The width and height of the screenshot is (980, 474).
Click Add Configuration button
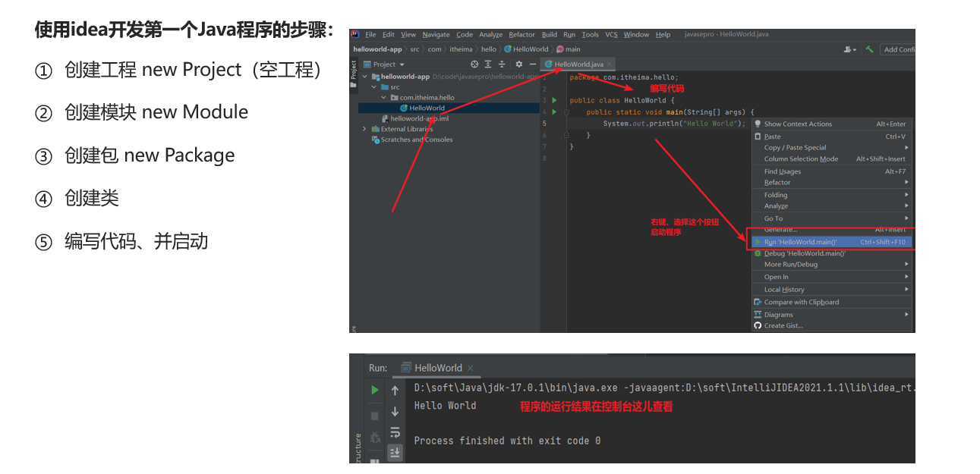click(x=899, y=49)
